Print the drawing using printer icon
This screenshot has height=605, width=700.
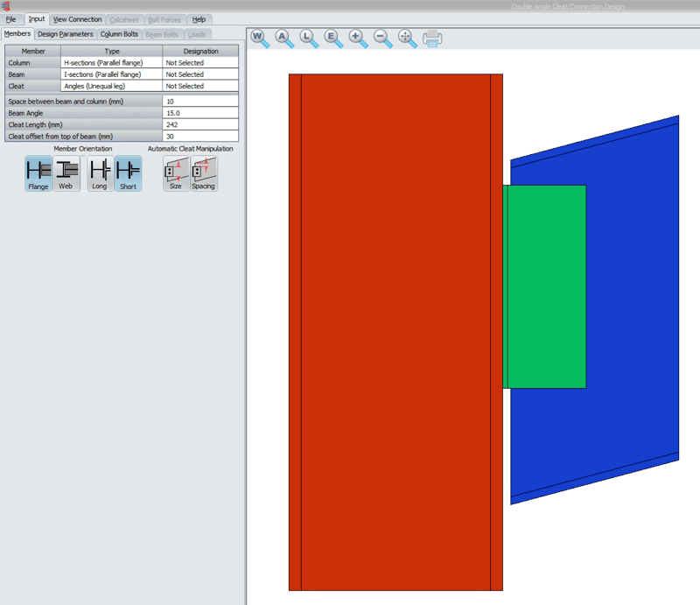pos(432,38)
